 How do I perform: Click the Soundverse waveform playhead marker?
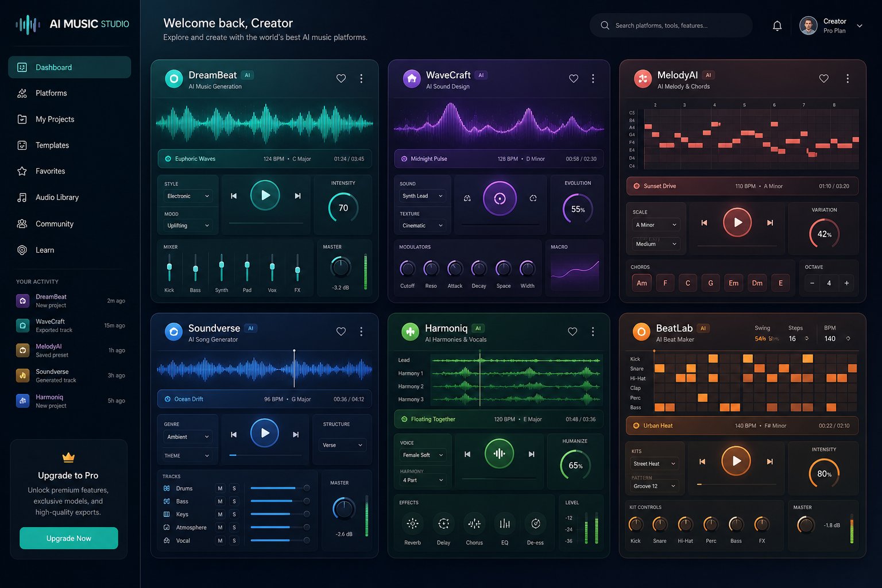pyautogui.click(x=294, y=369)
